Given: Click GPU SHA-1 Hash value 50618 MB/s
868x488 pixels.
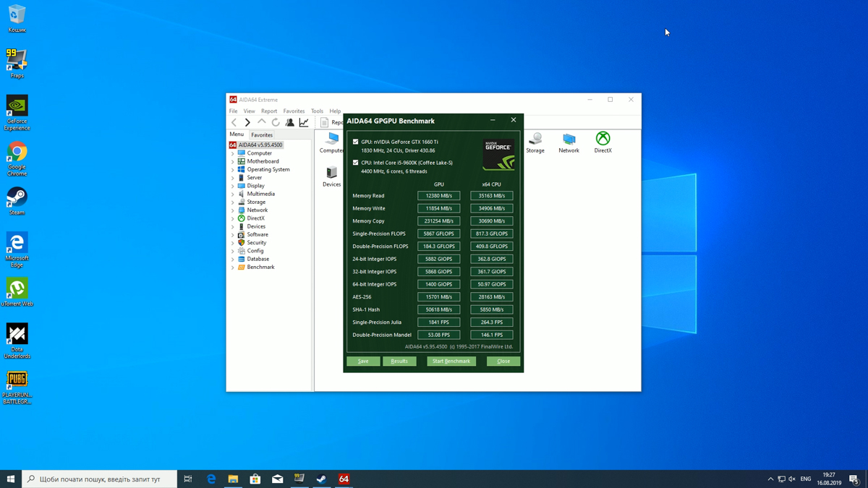Looking at the screenshot, I should (438, 309).
